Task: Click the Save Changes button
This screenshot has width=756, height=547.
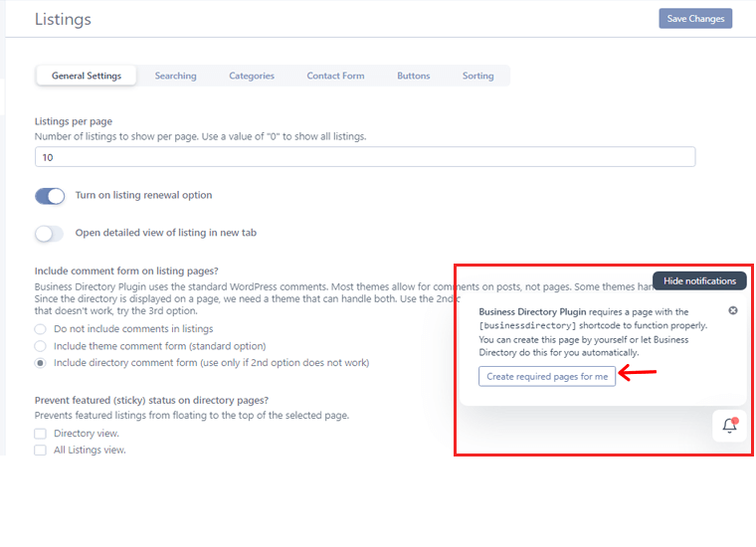Action: [x=695, y=18]
